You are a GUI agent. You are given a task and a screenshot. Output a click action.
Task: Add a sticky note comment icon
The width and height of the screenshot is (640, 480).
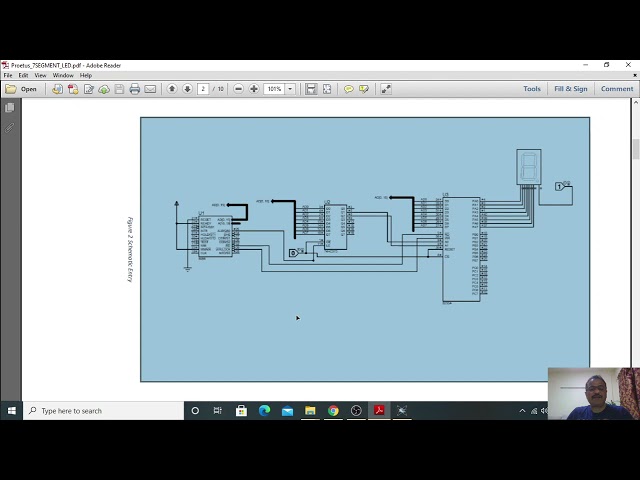coord(349,89)
